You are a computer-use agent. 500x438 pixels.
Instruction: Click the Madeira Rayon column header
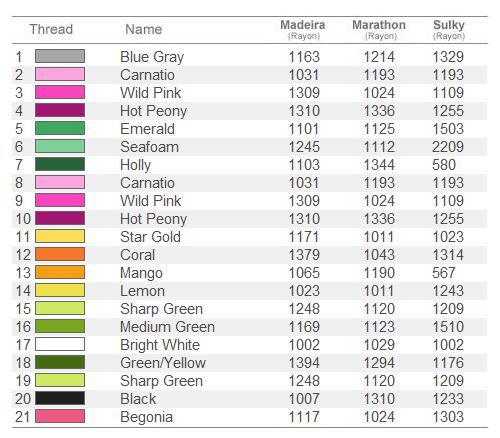(303, 30)
